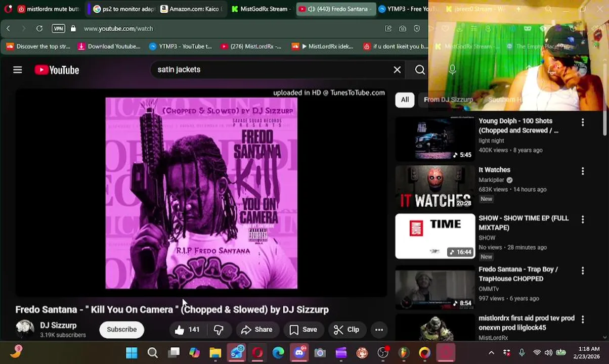Reload the YouTube page
The image size is (609, 364).
tap(39, 29)
